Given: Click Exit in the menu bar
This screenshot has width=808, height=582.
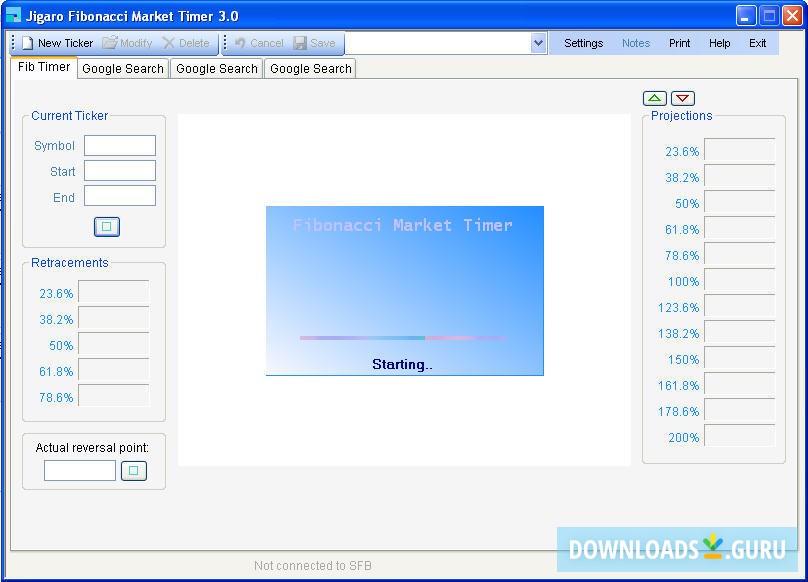Looking at the screenshot, I should point(757,43).
